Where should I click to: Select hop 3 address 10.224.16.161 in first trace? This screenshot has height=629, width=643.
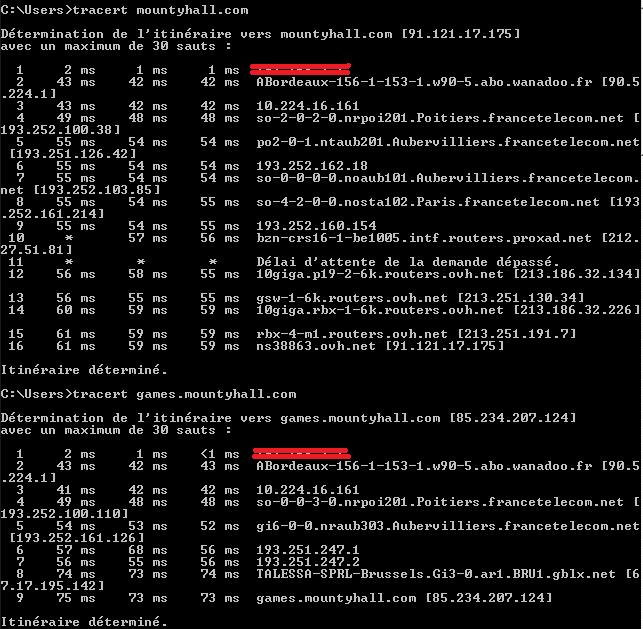point(308,106)
